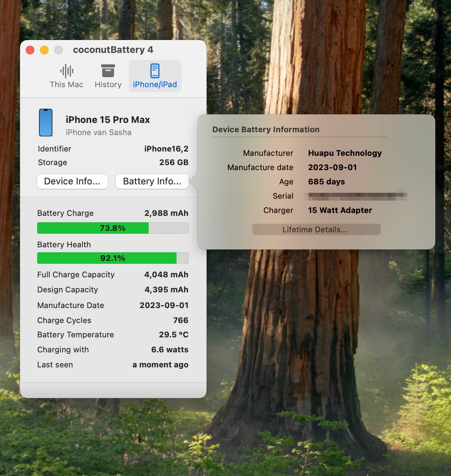Close the coconutBattery window with red button
451x476 pixels.
[30, 50]
